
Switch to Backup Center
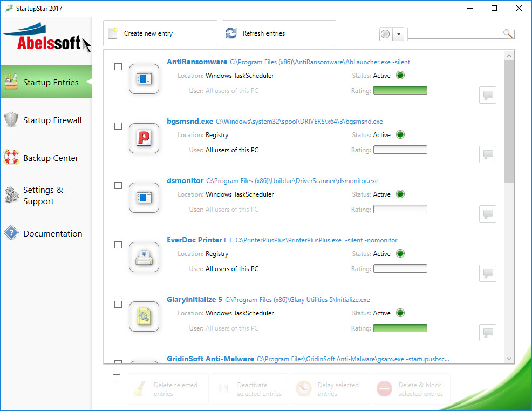(46, 158)
